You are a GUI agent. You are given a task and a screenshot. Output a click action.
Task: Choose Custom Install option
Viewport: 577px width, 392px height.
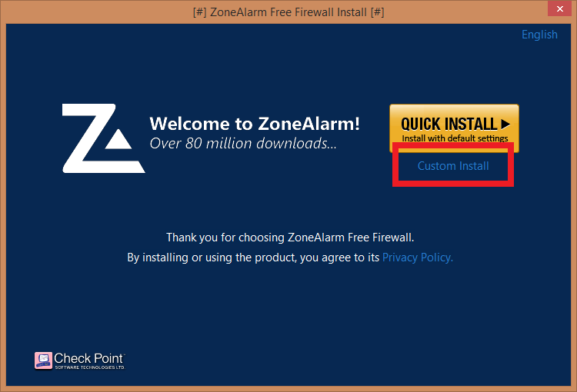click(453, 166)
